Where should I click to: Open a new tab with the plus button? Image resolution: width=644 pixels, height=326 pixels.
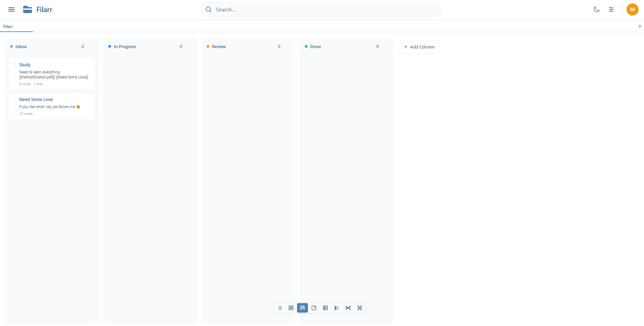pyautogui.click(x=640, y=26)
